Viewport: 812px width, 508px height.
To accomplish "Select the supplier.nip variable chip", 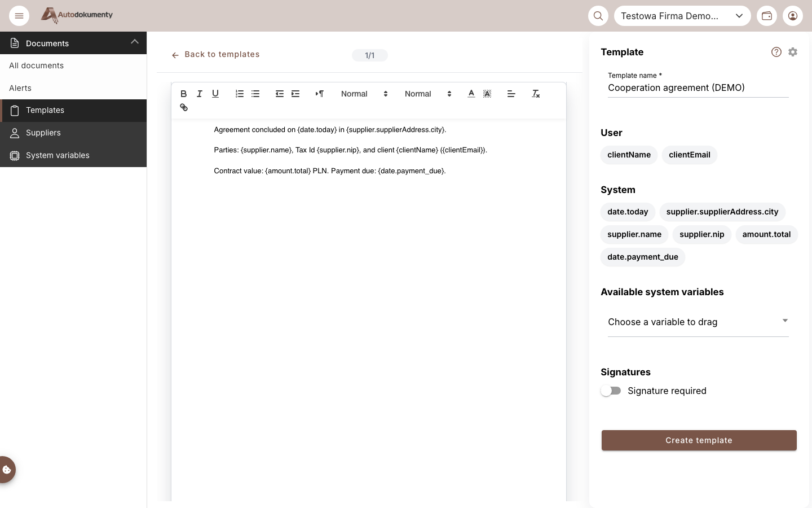I will [701, 234].
